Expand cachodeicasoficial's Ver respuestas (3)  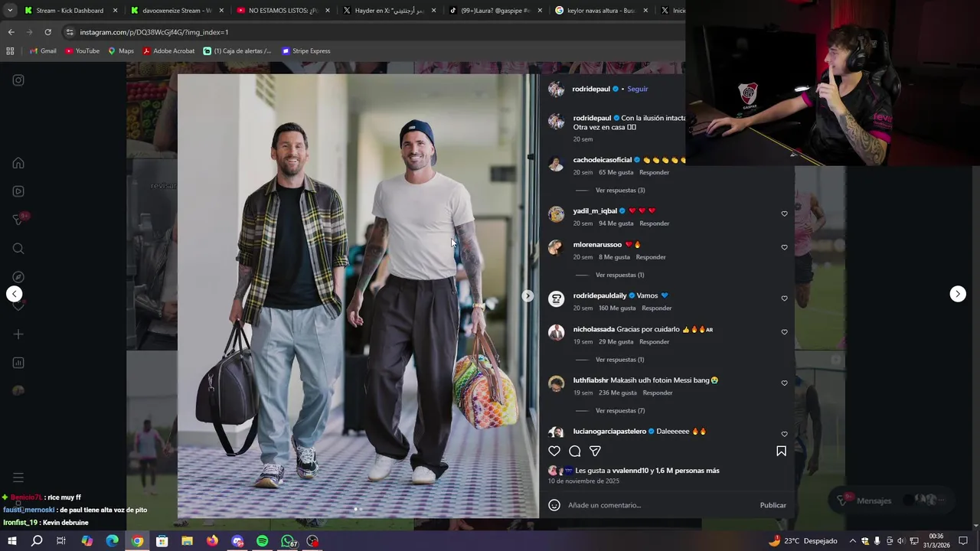click(620, 190)
